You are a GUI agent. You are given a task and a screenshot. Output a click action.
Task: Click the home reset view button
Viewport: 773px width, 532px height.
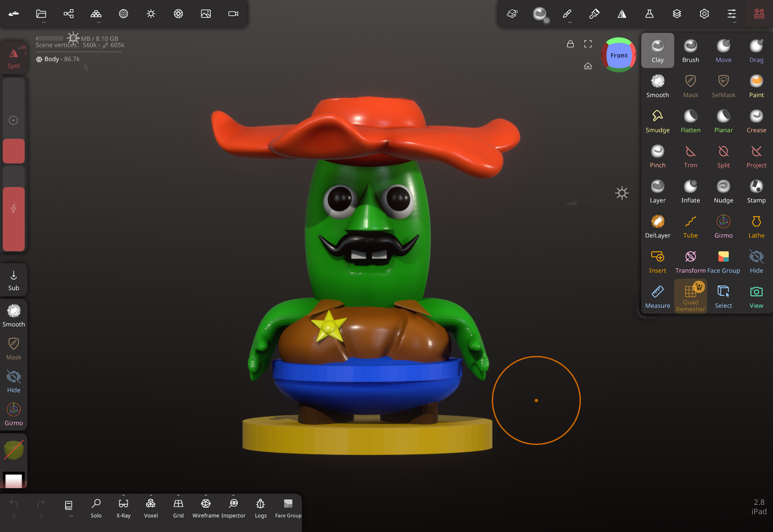click(x=588, y=66)
